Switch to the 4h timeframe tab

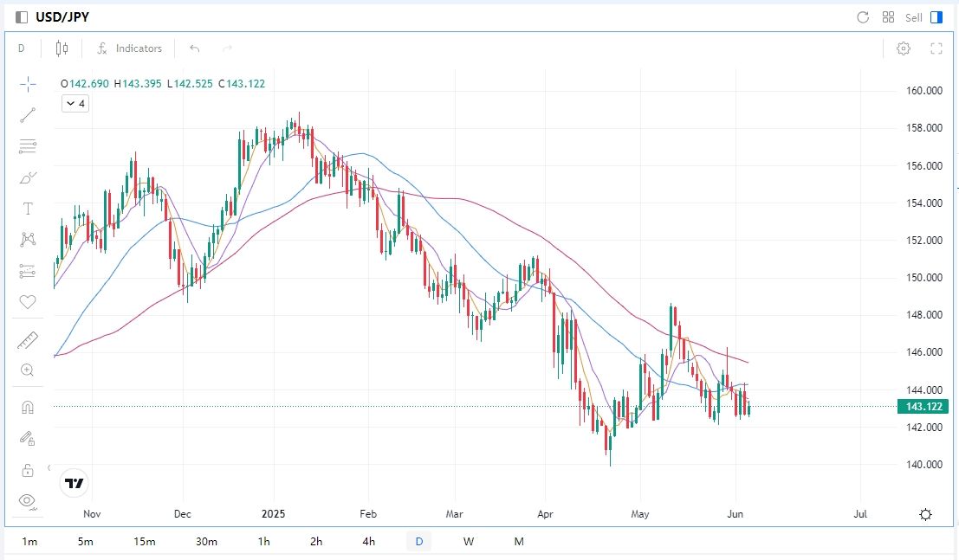[369, 542]
